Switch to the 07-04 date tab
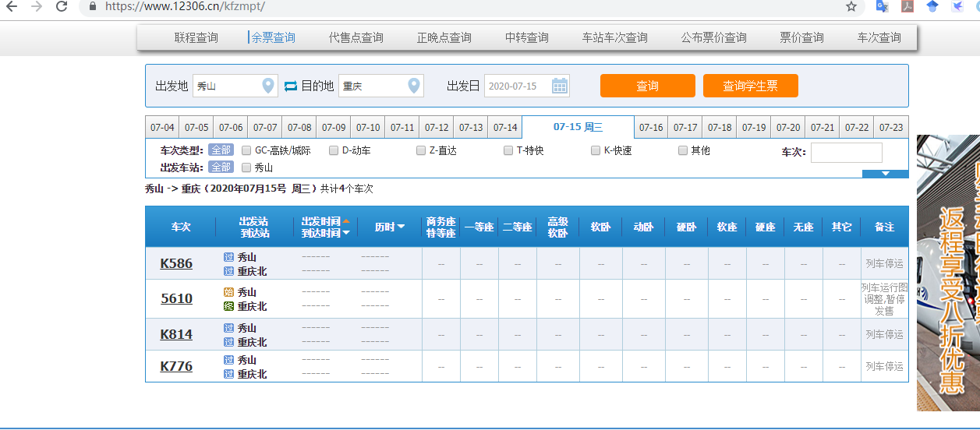The width and height of the screenshot is (980, 430). 162,128
